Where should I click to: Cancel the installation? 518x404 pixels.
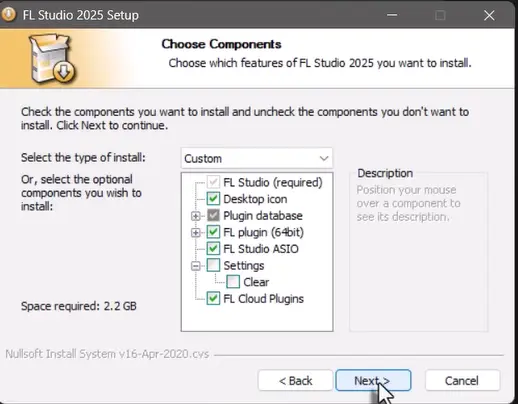(x=462, y=380)
